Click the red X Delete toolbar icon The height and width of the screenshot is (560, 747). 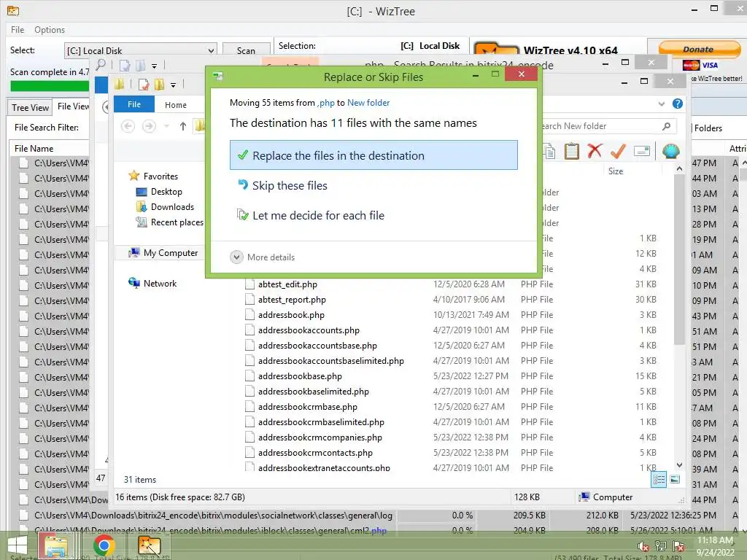click(x=594, y=151)
